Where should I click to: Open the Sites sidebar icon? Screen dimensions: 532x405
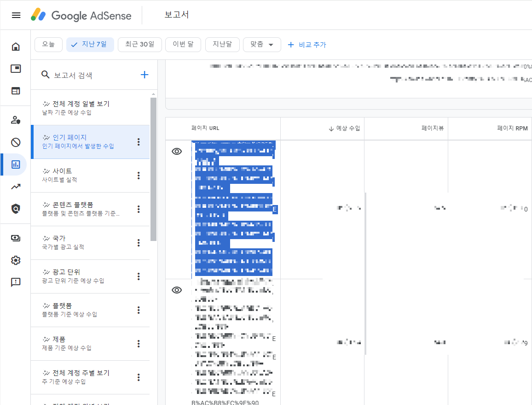point(16,91)
